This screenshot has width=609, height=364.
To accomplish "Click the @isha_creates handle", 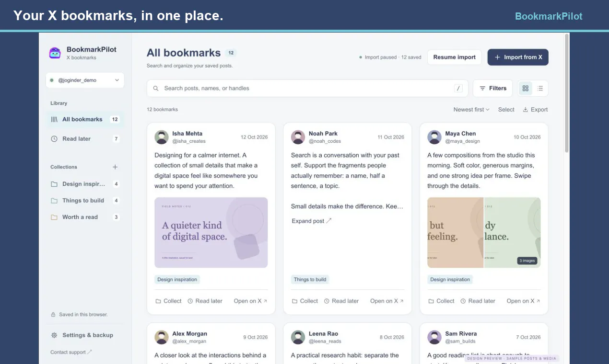I will 189,141.
